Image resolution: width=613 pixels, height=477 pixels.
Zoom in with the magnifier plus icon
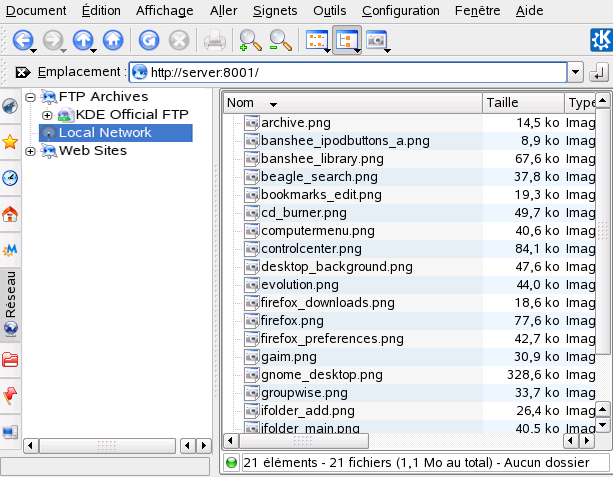click(x=249, y=41)
